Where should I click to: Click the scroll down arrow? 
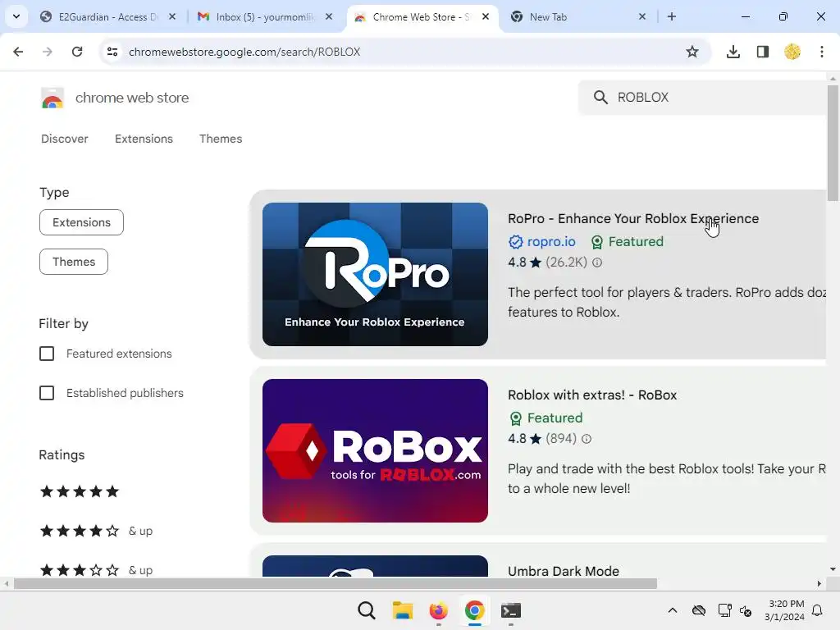click(x=833, y=569)
